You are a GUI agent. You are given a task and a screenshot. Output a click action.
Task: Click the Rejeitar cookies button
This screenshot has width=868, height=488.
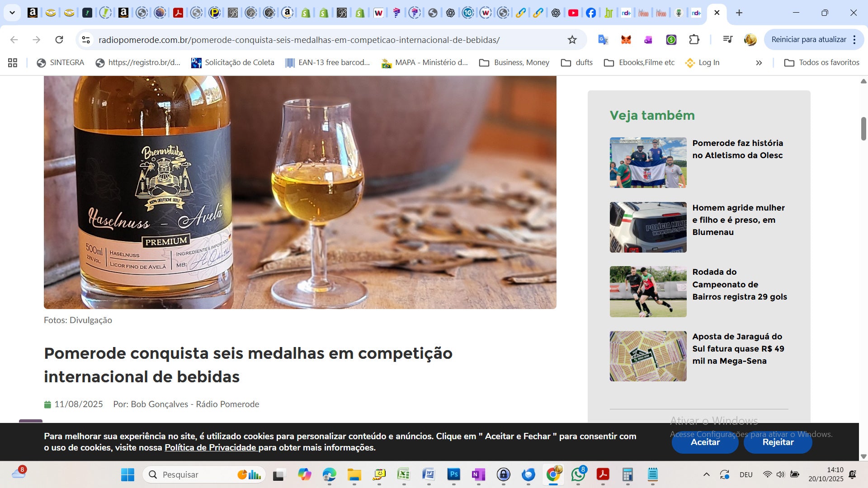778,442
